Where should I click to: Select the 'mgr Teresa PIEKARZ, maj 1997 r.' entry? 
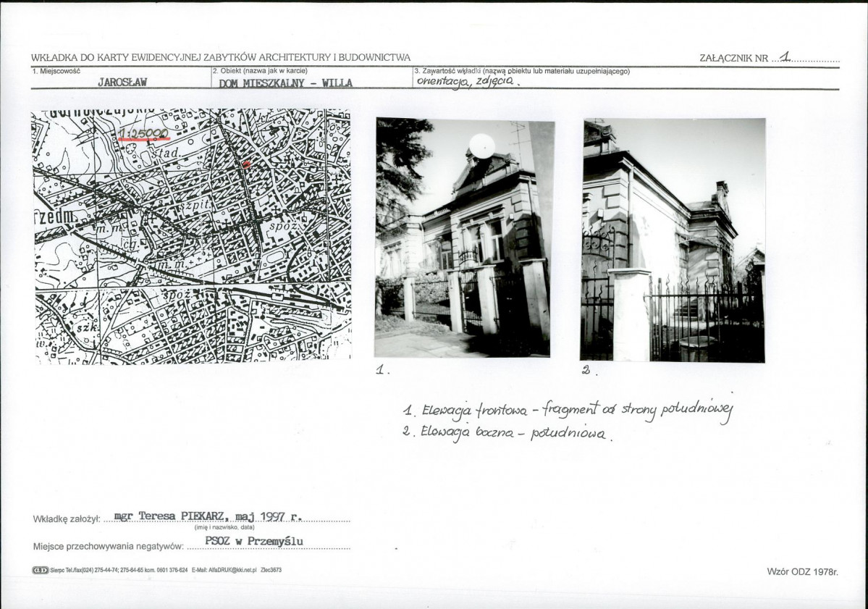(208, 516)
